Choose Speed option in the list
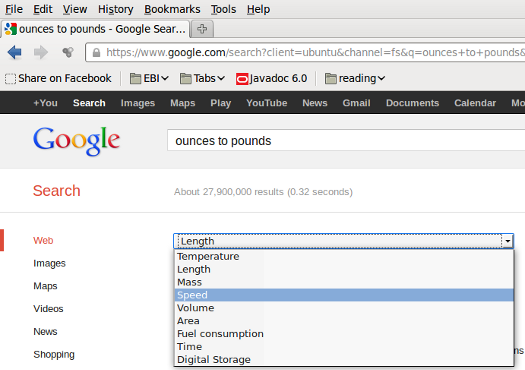The height and width of the screenshot is (370, 525). 344,295
